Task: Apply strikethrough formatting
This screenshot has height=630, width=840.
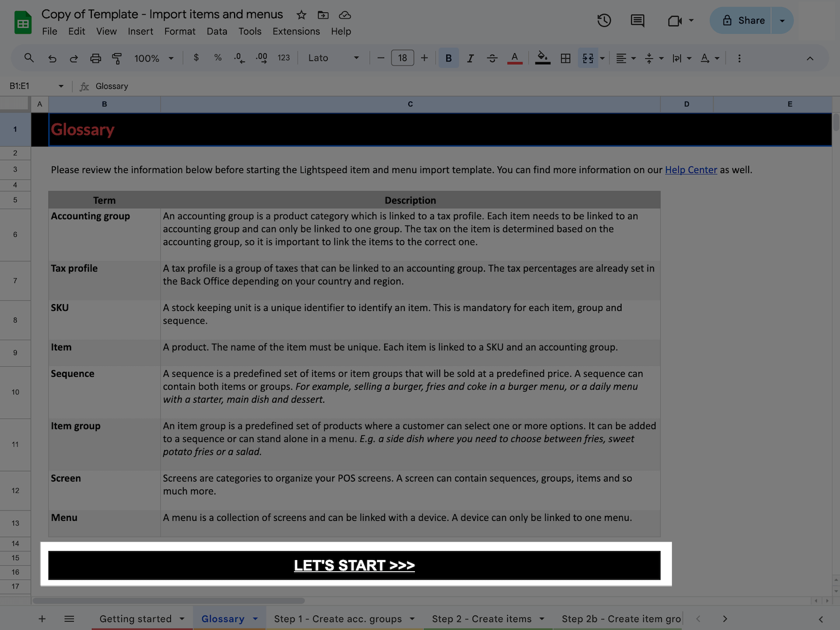Action: pos(492,58)
